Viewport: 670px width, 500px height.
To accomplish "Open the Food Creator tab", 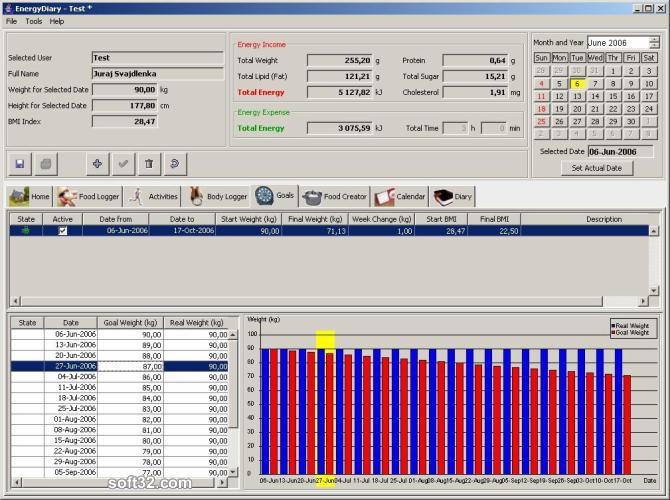I will [335, 197].
